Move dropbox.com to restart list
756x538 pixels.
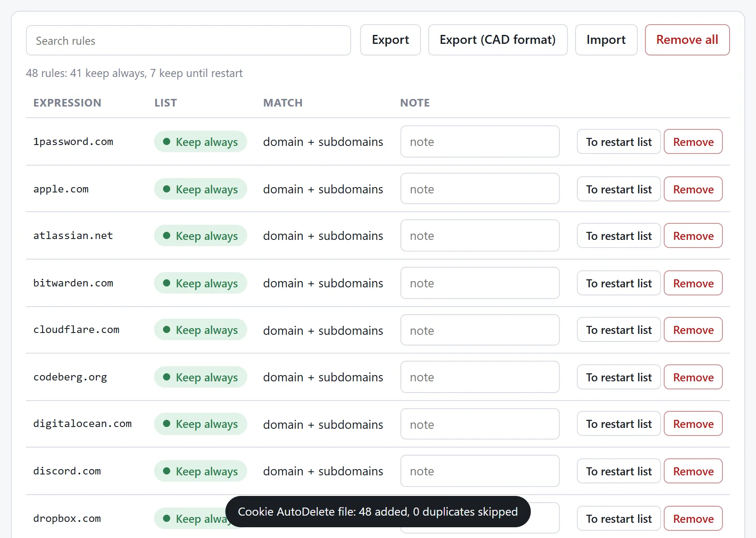click(619, 519)
